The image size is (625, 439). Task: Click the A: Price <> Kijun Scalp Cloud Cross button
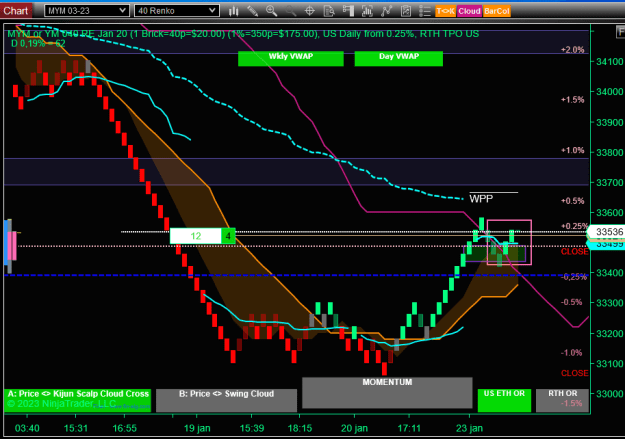78,400
